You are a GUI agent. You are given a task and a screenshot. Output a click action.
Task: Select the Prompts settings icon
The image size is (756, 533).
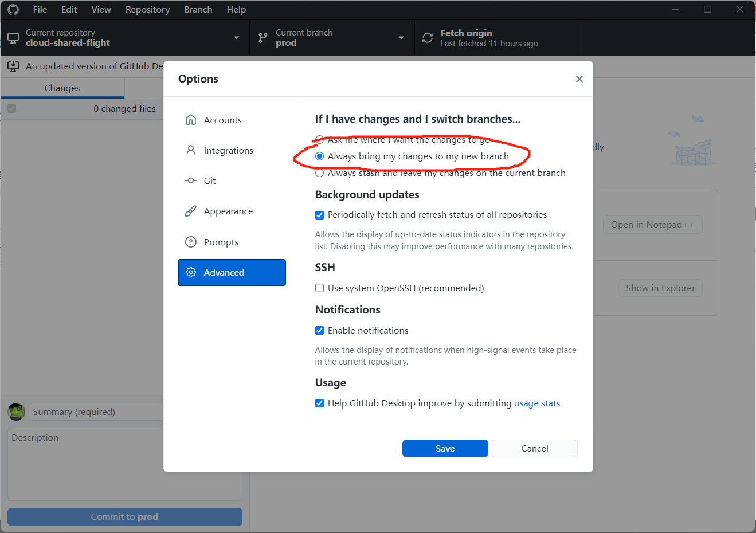click(190, 241)
